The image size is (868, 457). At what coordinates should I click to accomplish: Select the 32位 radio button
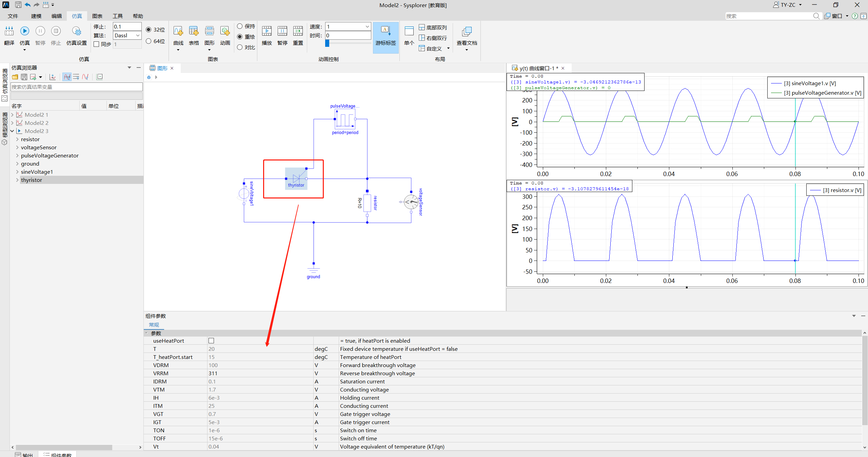coord(149,30)
